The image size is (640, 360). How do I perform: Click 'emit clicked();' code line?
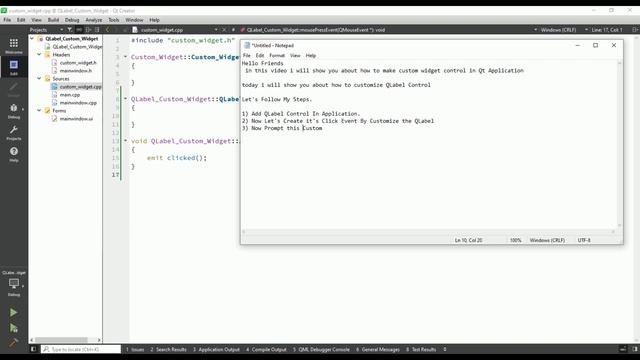click(x=177, y=158)
